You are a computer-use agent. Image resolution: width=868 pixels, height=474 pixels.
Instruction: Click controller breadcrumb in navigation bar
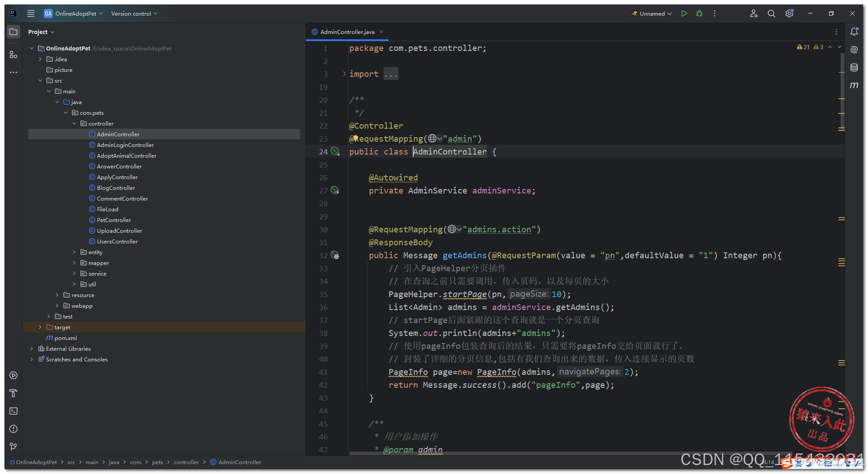[186, 462]
